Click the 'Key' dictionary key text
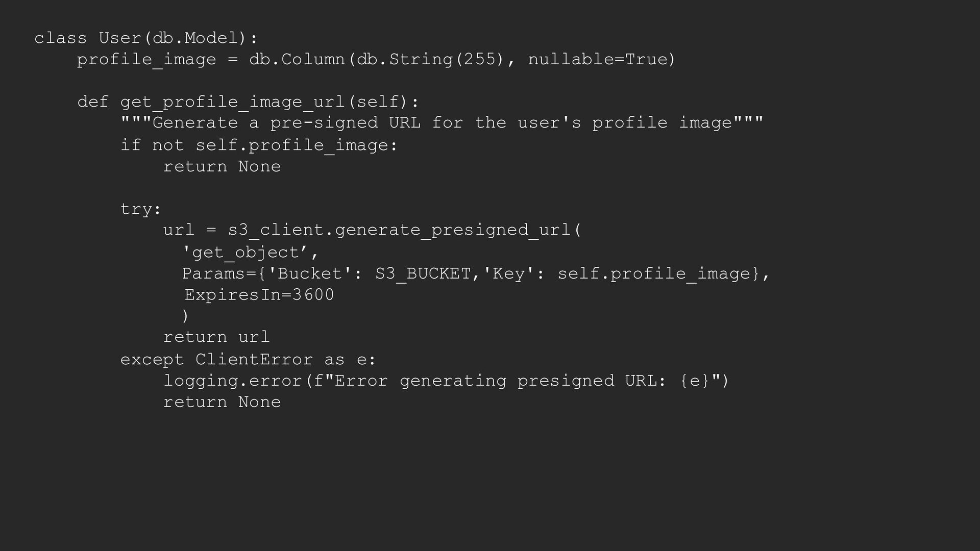980x551 pixels. pyautogui.click(x=508, y=274)
